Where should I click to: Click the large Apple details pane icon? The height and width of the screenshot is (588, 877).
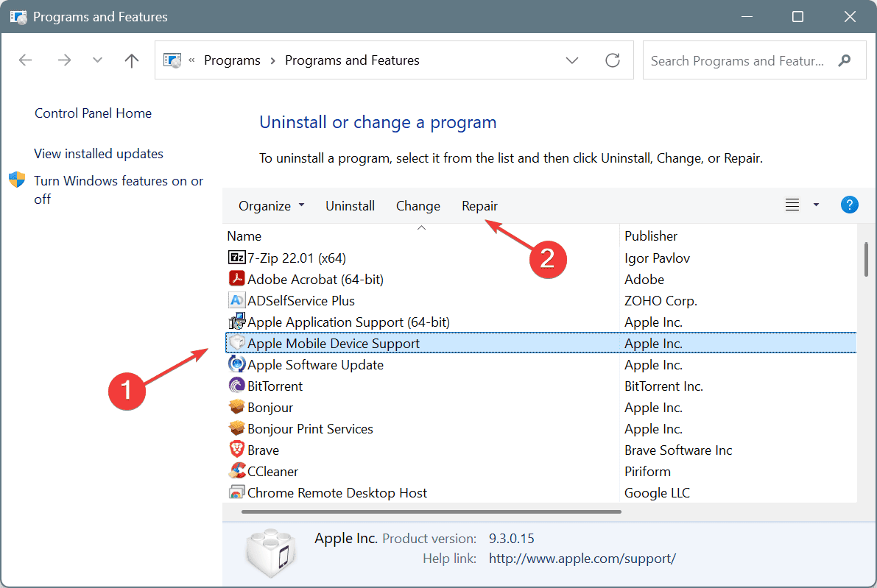[x=271, y=553]
